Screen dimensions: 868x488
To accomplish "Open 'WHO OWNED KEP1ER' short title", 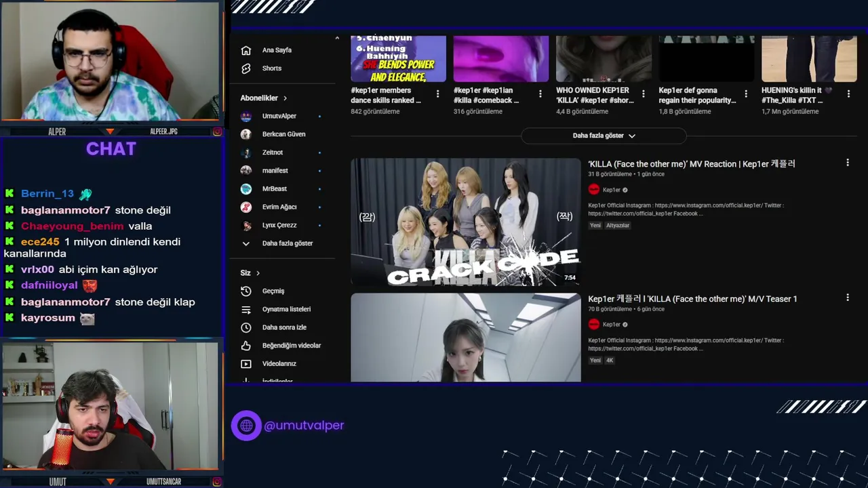I will tap(595, 95).
